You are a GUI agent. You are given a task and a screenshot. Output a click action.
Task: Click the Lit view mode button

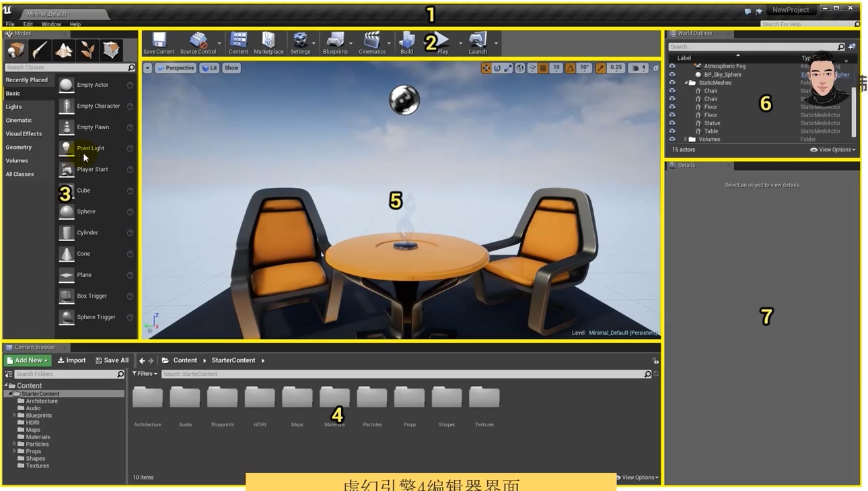click(209, 68)
